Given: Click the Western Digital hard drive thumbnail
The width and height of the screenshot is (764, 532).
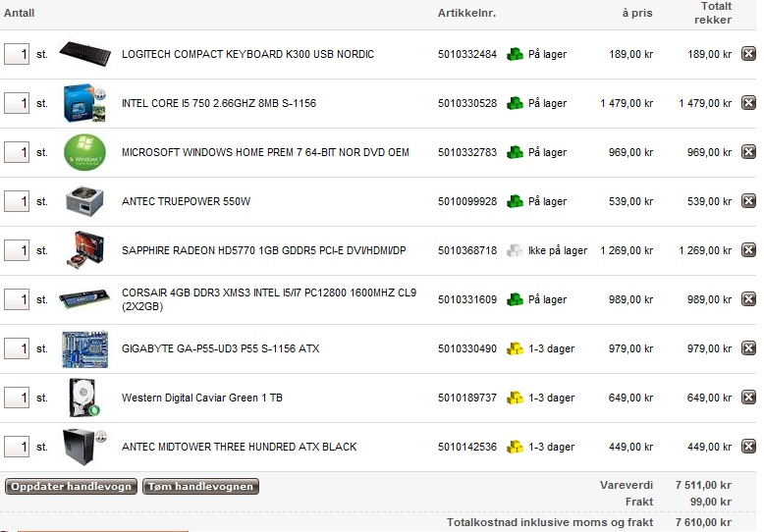Looking at the screenshot, I should point(84,399).
